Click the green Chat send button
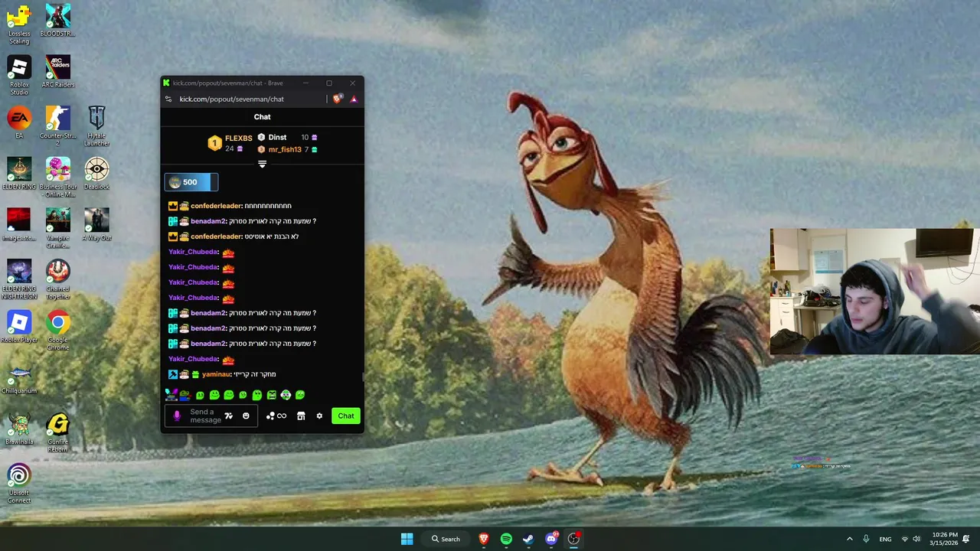The image size is (980, 551). tap(346, 416)
